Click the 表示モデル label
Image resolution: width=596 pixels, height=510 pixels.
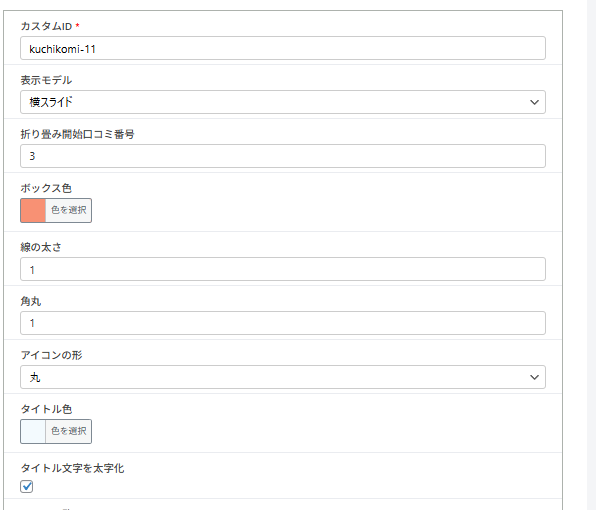pos(46,80)
